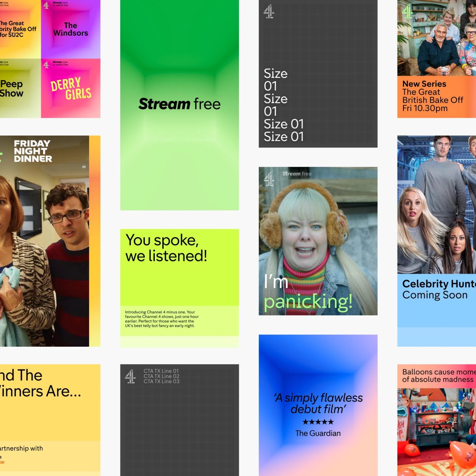Click the Channel 4 logo on the Bake Off photo
This screenshot has height=476, width=476.
[407, 12]
